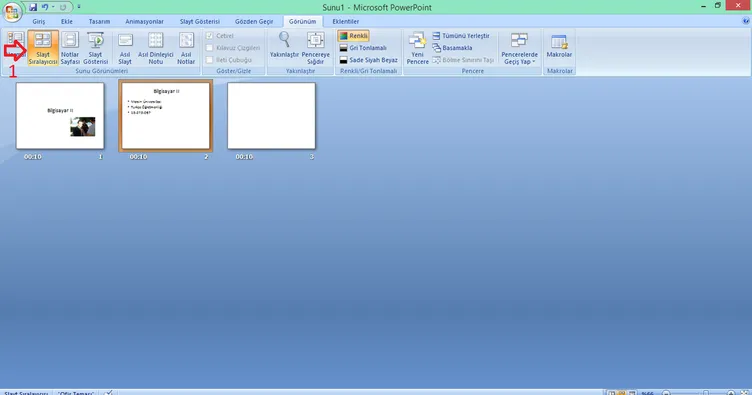Screen dimensions: 752x395
Task: Click the Renkli/Gri Tonlamalı group label
Action: [x=368, y=71]
